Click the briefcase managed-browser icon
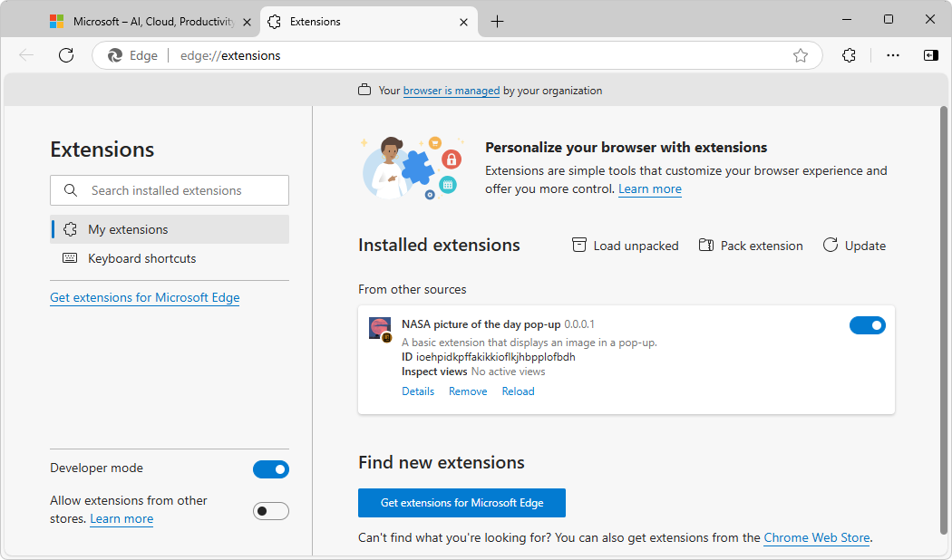The height and width of the screenshot is (560, 952). 364,90
